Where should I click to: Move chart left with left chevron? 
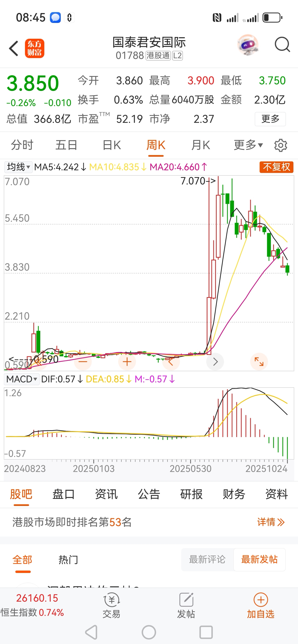[171, 362]
